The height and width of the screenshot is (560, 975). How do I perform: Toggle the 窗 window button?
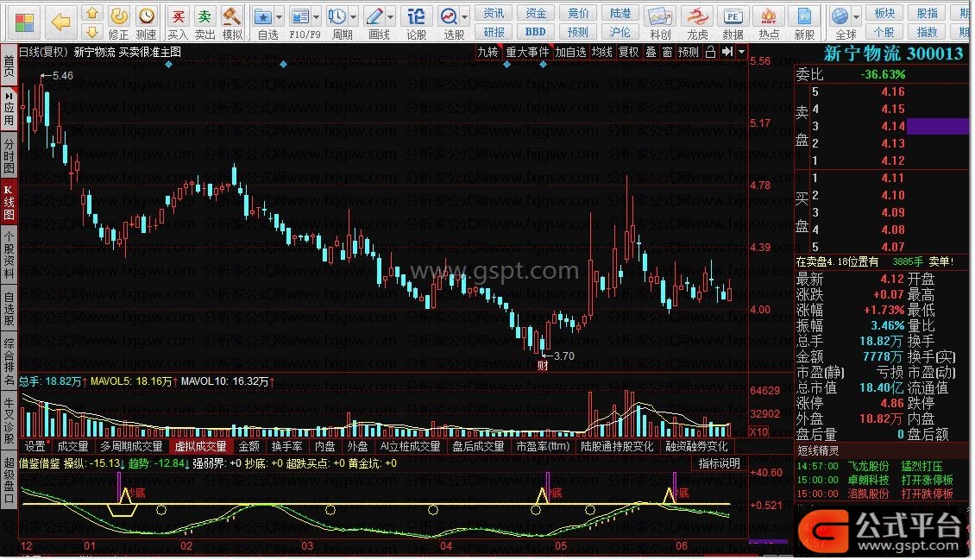click(667, 53)
